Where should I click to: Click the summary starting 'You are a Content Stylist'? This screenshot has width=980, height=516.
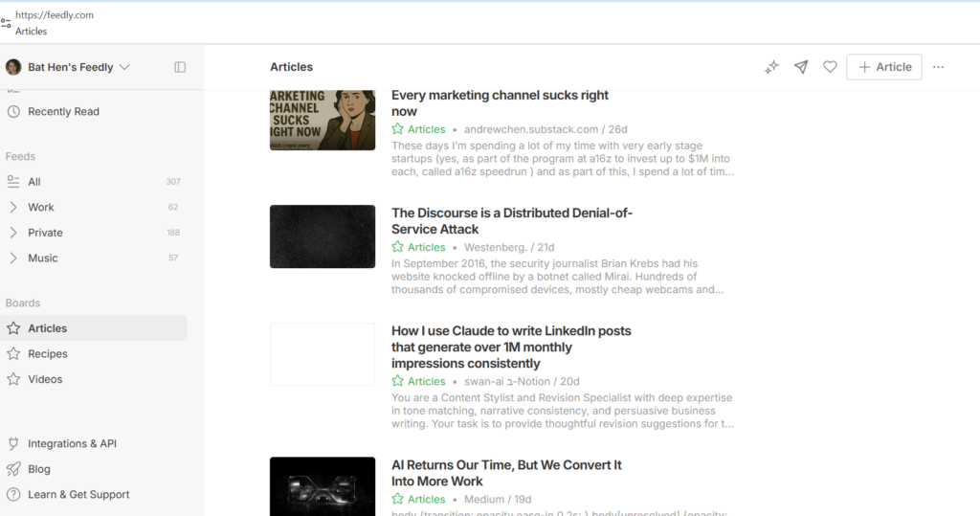tap(563, 411)
